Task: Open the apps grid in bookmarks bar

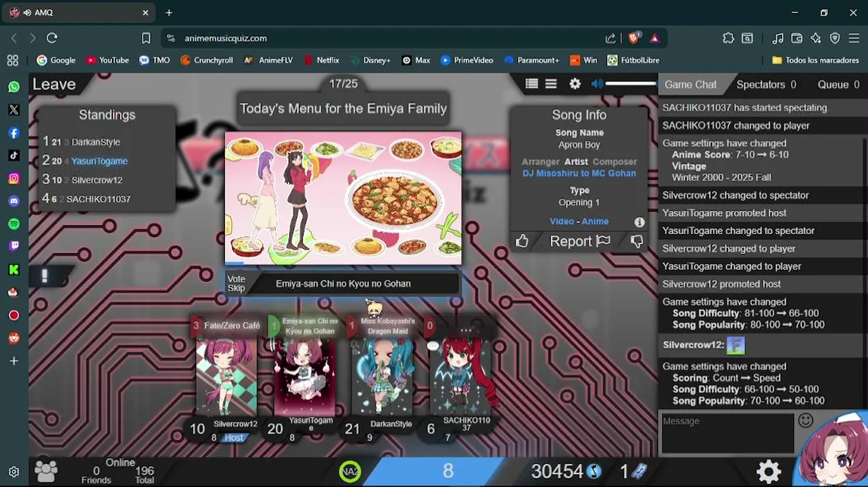Action: pyautogui.click(x=12, y=60)
